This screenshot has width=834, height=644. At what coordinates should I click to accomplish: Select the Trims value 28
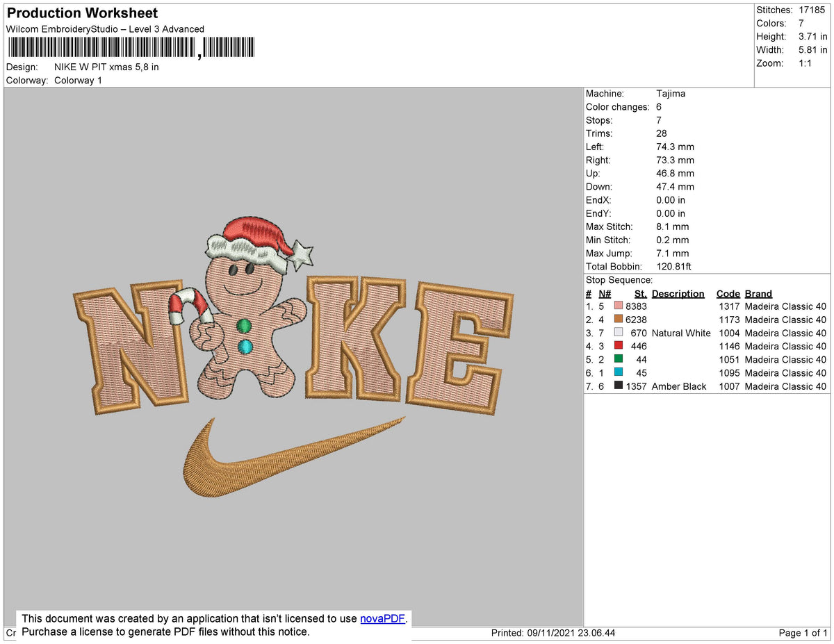click(x=662, y=133)
